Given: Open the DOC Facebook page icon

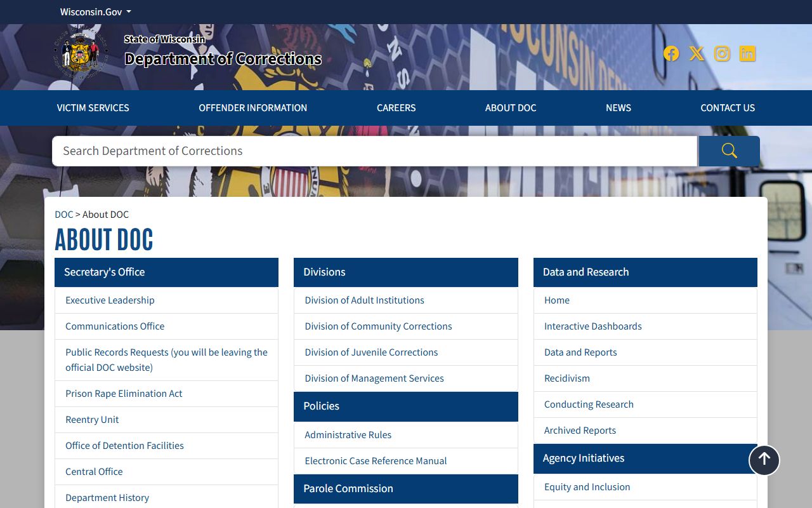Looking at the screenshot, I should tap(671, 54).
